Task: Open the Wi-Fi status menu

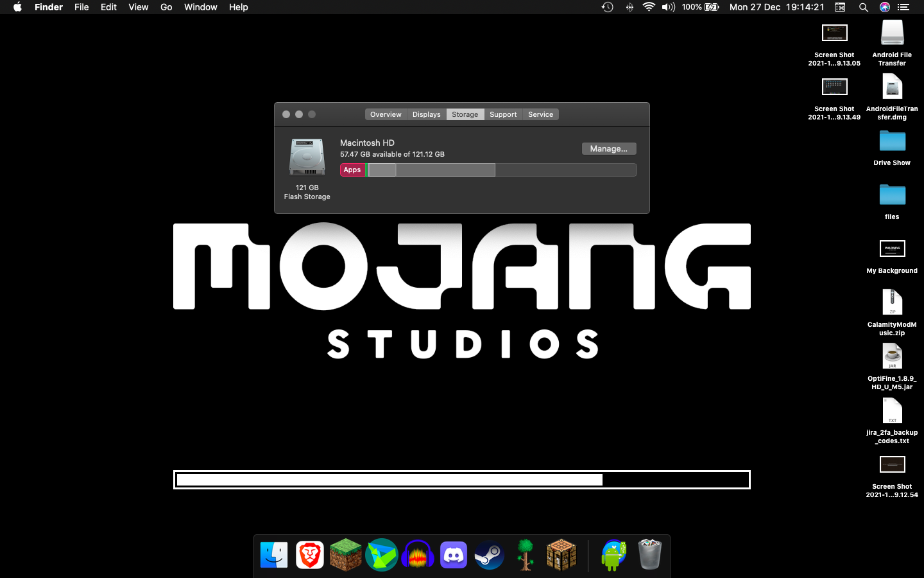Action: 649,7
